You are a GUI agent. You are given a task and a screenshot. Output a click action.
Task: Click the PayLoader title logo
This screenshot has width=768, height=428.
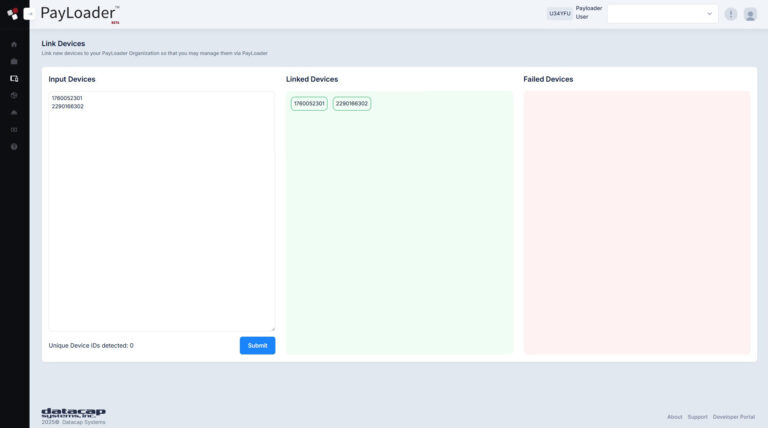[x=79, y=14]
